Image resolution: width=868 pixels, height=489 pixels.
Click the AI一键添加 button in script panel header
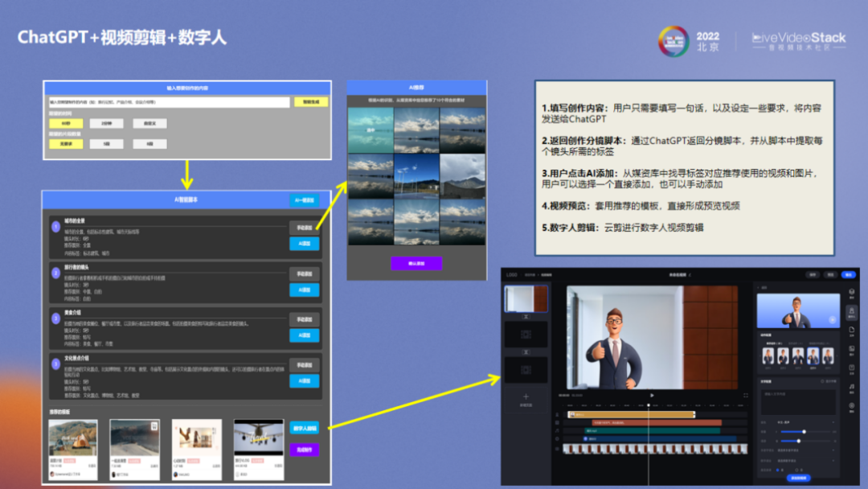point(304,200)
